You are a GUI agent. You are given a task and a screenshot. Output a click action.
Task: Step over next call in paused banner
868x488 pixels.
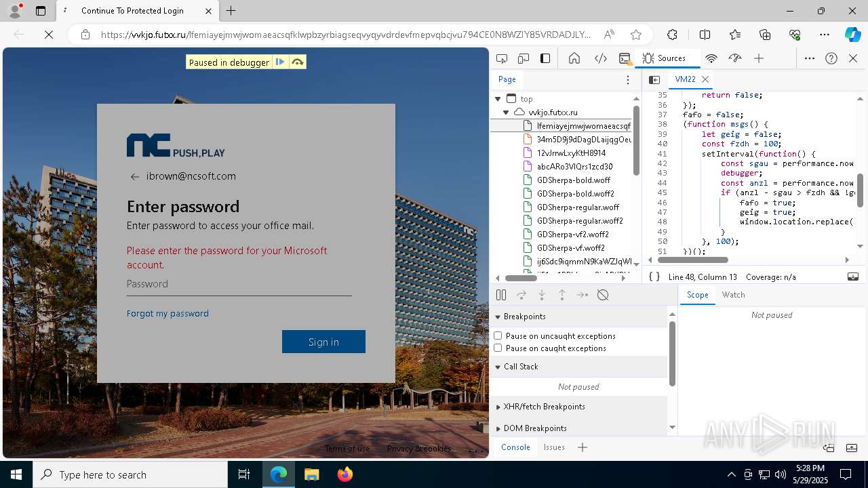297,62
